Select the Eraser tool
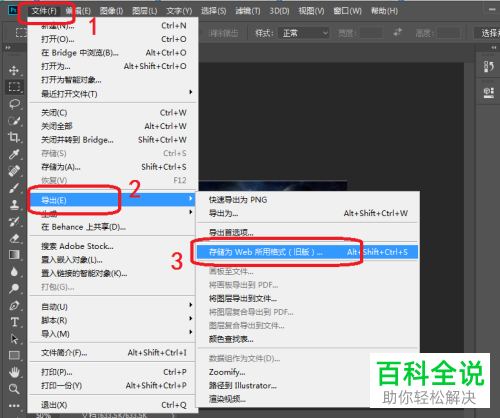 pos(14,238)
